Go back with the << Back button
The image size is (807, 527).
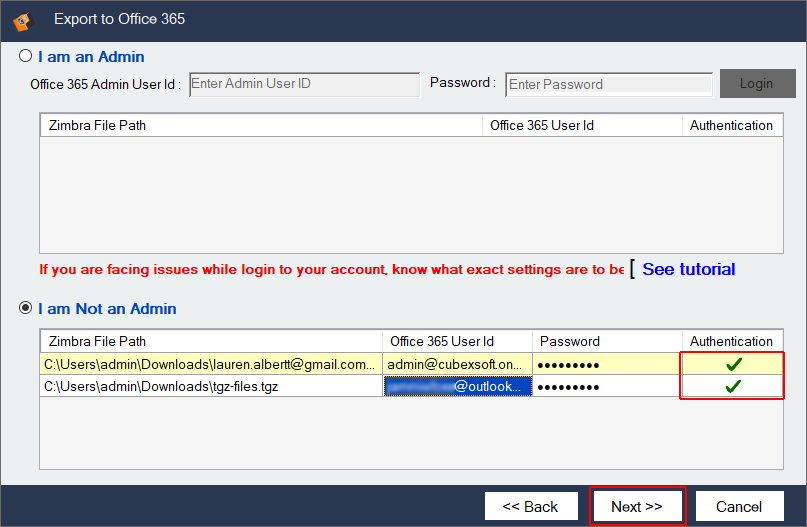530,506
